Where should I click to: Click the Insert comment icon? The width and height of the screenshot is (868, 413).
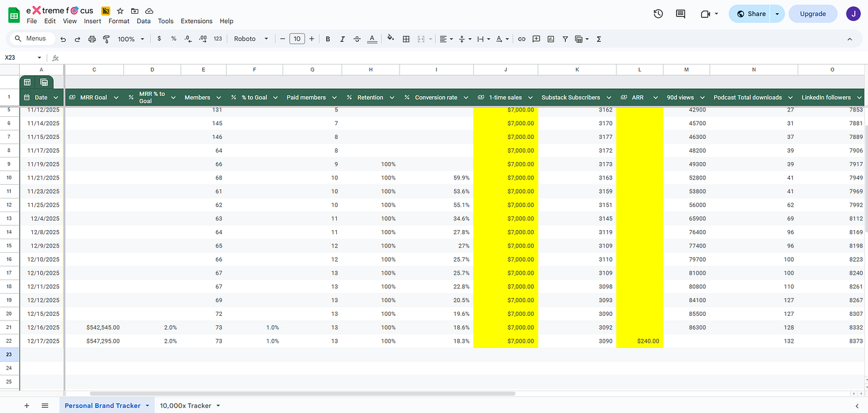click(x=536, y=39)
